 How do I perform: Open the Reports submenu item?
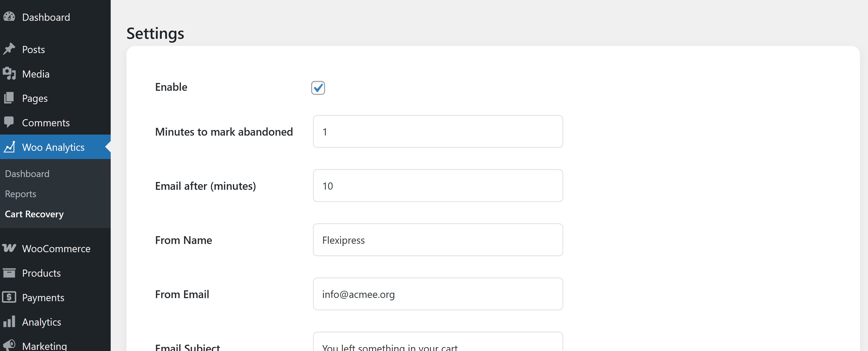click(x=21, y=194)
